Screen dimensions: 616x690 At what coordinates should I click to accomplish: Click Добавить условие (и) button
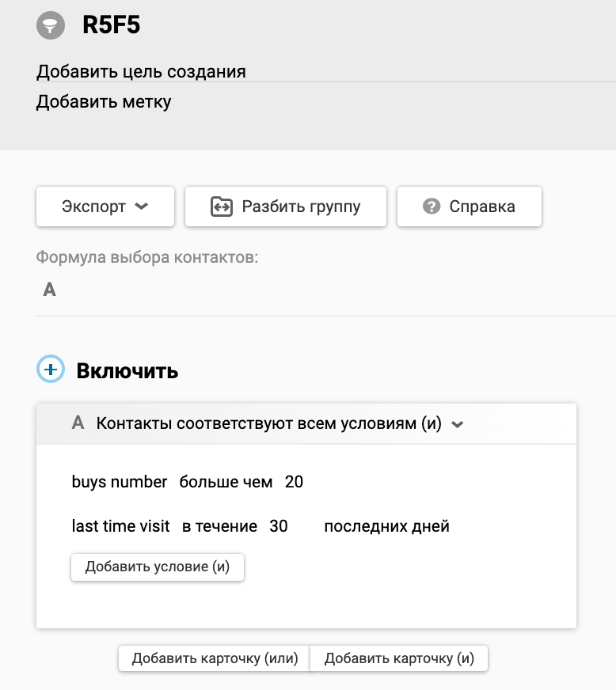click(x=158, y=567)
